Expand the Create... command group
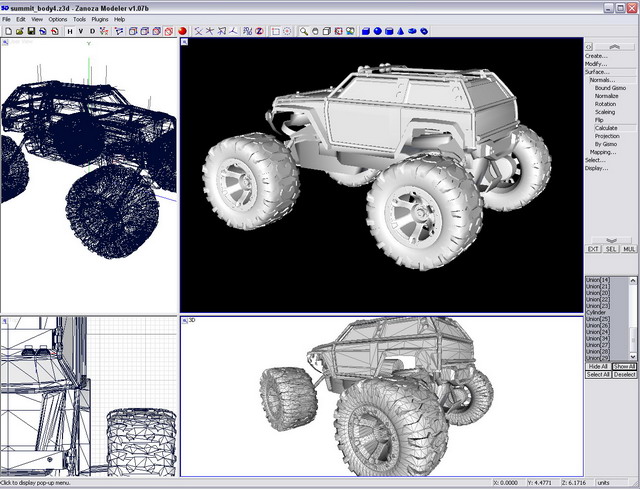 point(596,56)
